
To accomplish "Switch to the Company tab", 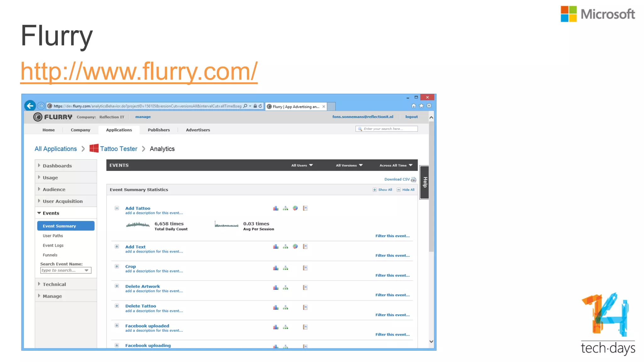I will [80, 130].
